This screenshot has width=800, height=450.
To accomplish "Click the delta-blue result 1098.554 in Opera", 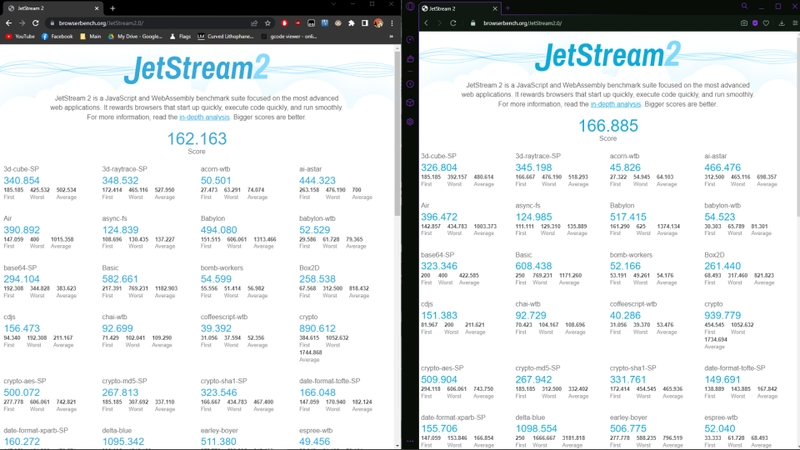I will pyautogui.click(x=536, y=429).
